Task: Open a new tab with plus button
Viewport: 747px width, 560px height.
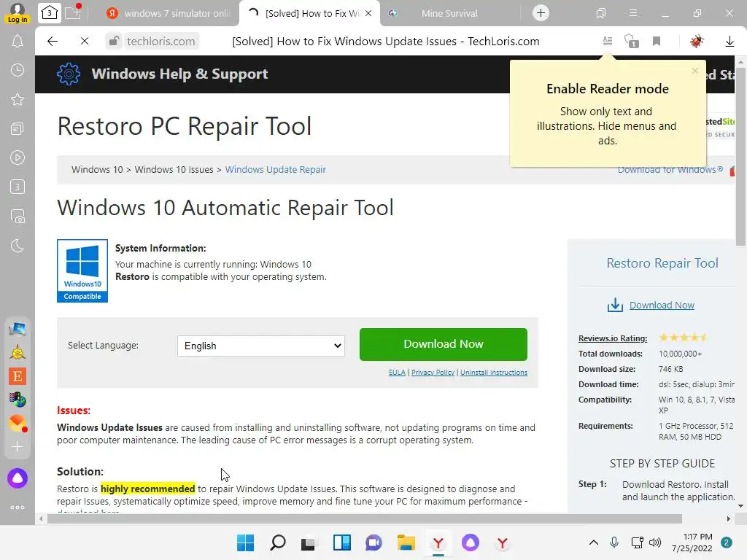Action: pyautogui.click(x=541, y=13)
